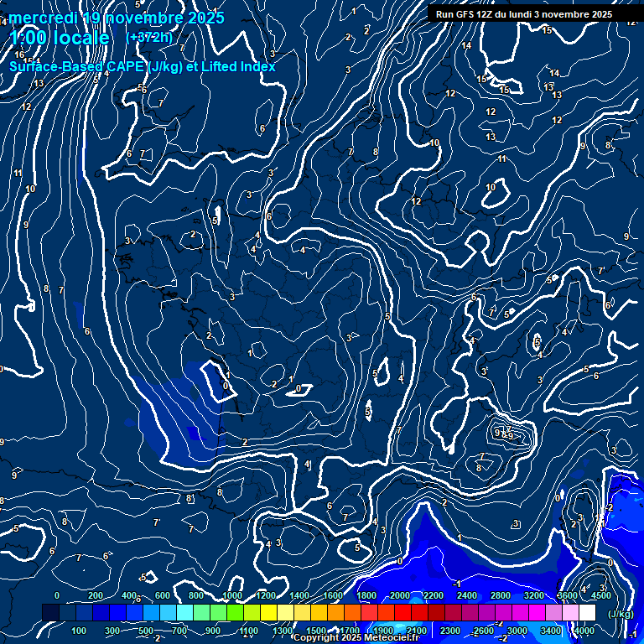Click the legend label '3200'
The image size is (644, 644).
coord(534,595)
